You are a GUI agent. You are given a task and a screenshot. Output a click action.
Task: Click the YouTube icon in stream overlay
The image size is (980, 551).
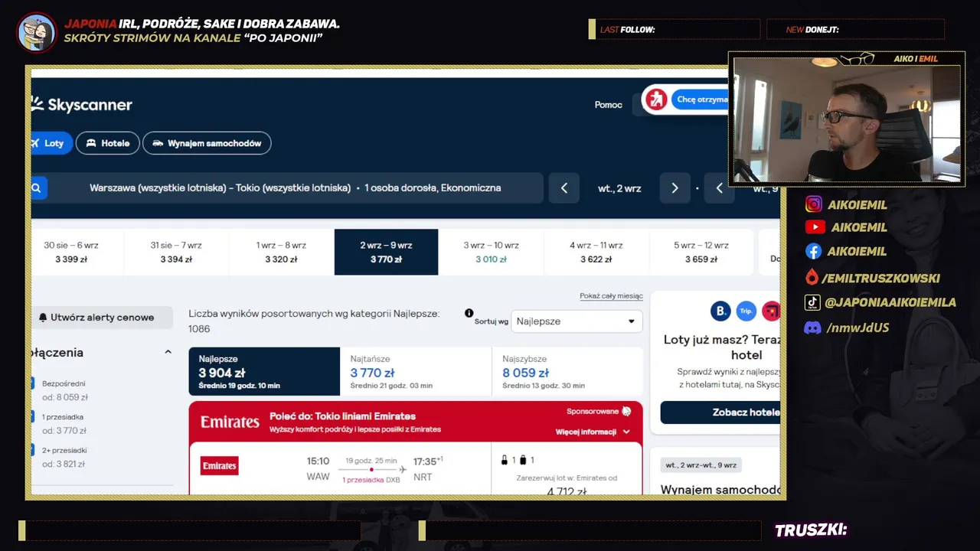(x=815, y=227)
